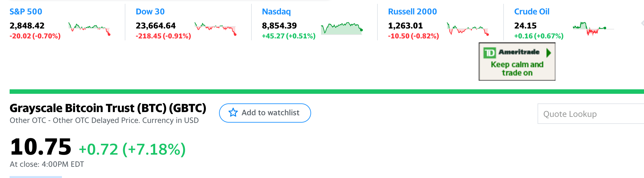
Task: Click the Grayscale Bitcoin Trust heading
Action: (108, 108)
